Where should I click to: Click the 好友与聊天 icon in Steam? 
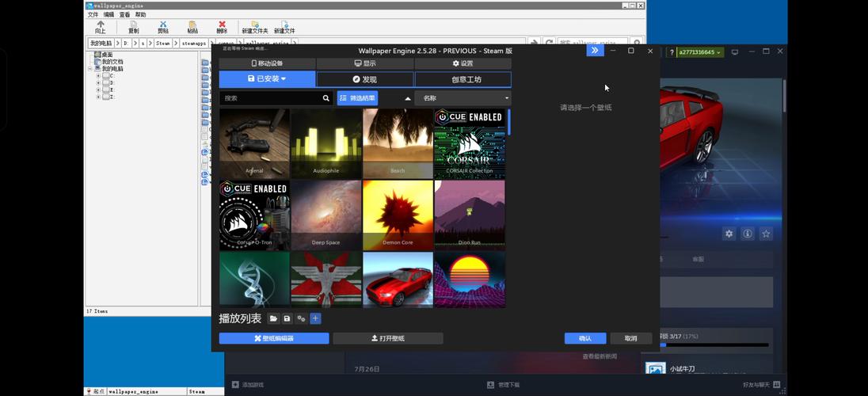777,384
